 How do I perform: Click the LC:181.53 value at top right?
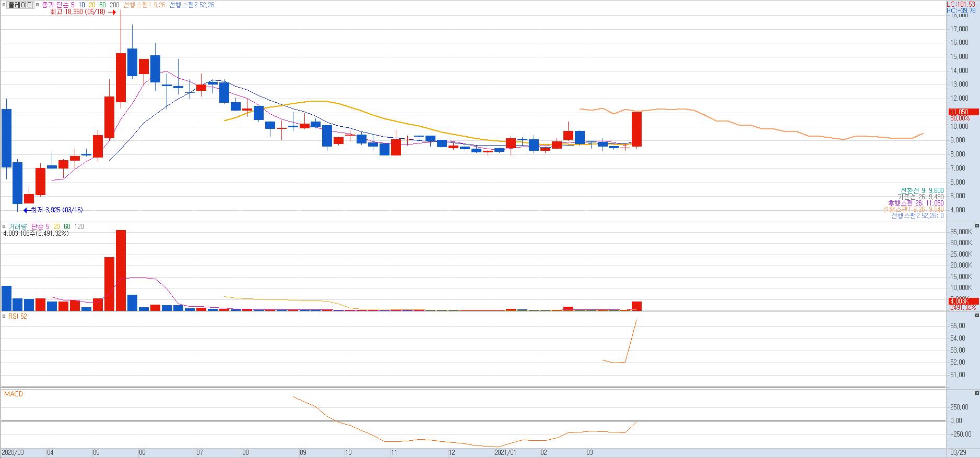pyautogui.click(x=961, y=4)
